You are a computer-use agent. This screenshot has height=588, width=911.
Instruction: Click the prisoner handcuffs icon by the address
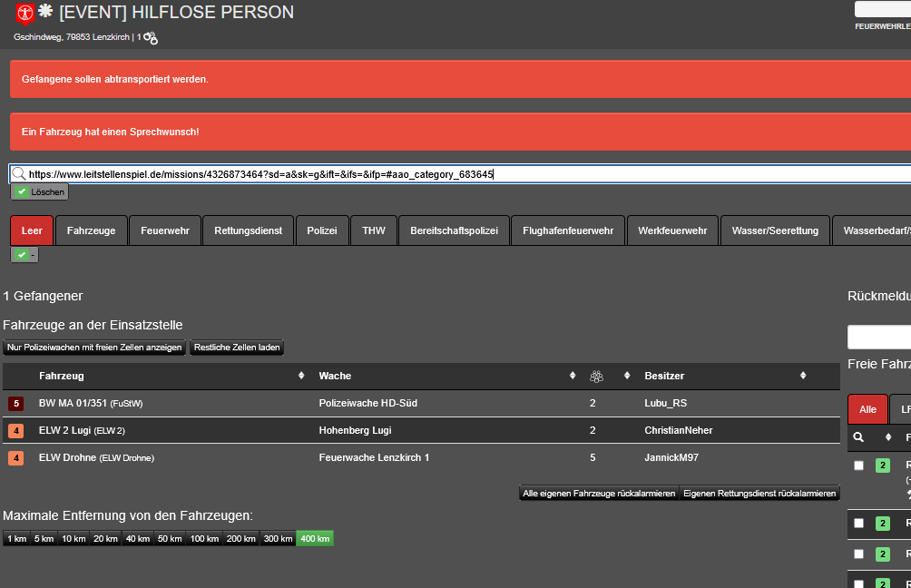click(x=151, y=38)
